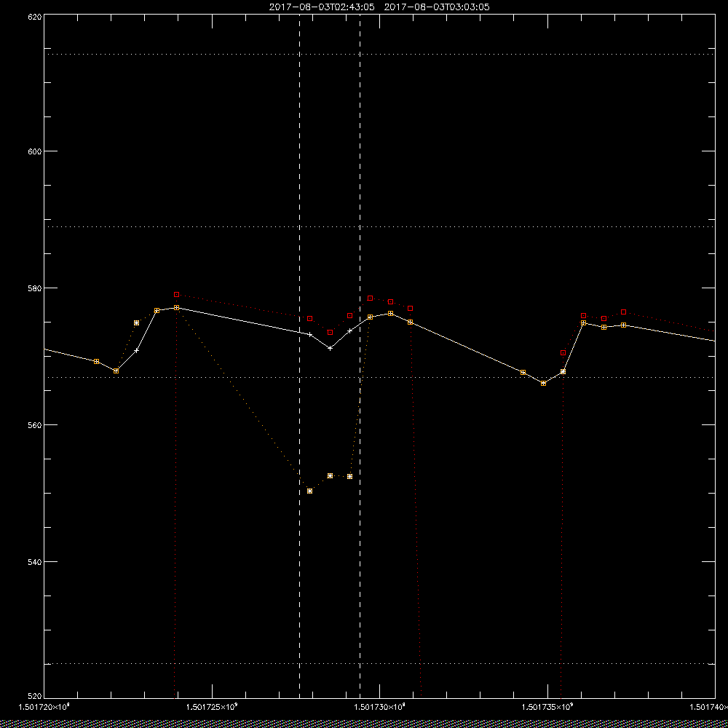Select the 520 y-axis label
The height and width of the screenshot is (728, 728).
point(35,696)
